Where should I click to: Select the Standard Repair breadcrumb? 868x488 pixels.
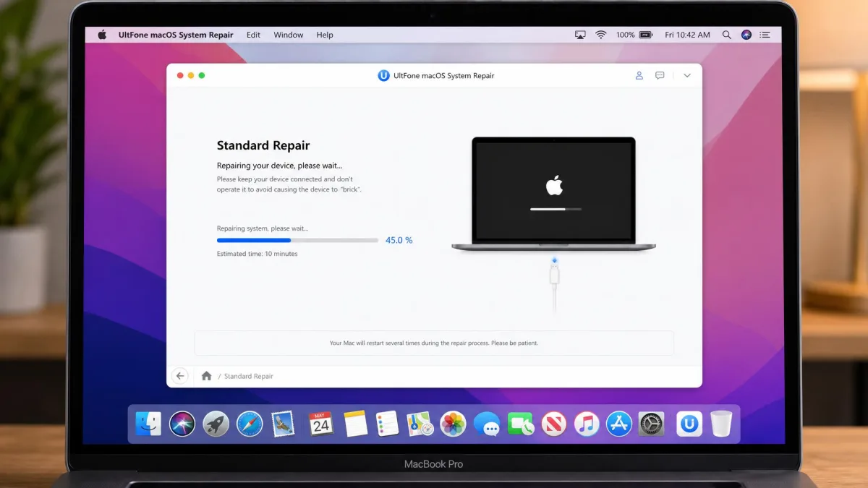click(x=249, y=376)
